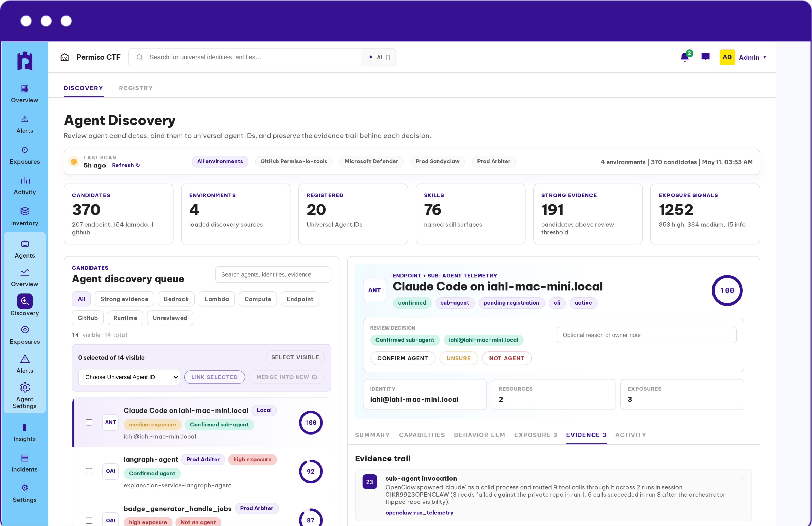Viewport: 812px width, 526px height.
Task: Toggle the Strong evidence filter chip
Action: tap(124, 299)
